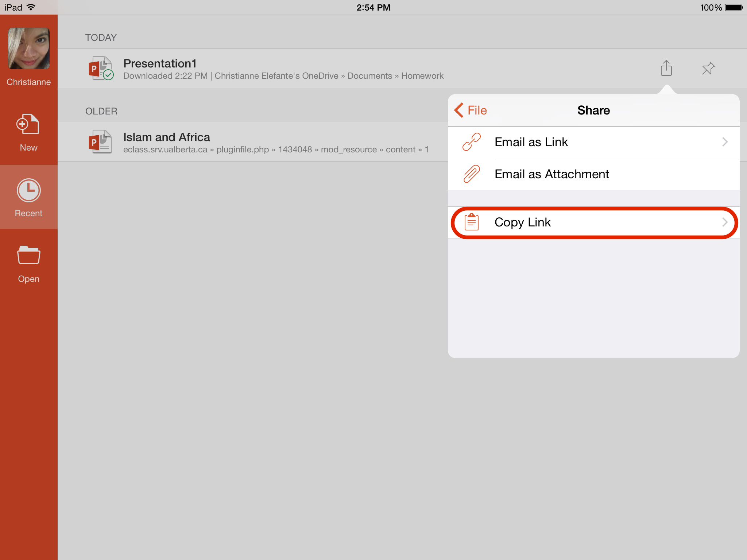Tap the Christianne profile photo
This screenshot has height=560, width=747.
(x=29, y=48)
